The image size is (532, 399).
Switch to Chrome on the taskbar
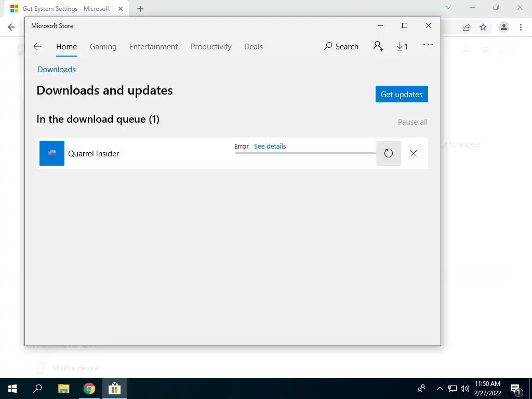pyautogui.click(x=89, y=389)
